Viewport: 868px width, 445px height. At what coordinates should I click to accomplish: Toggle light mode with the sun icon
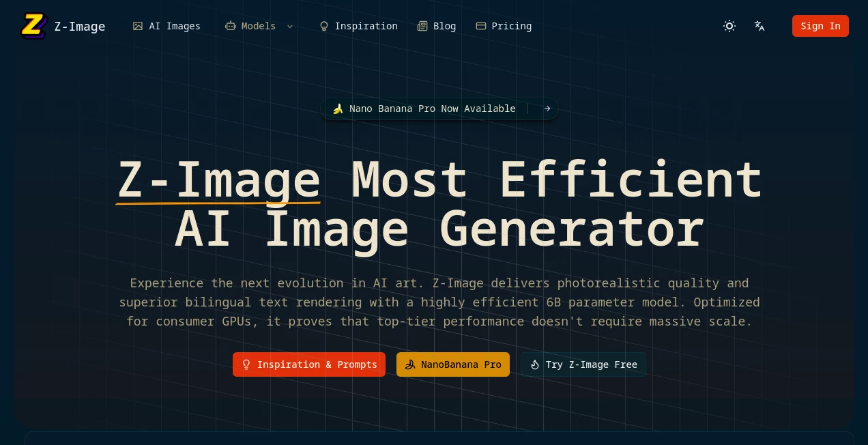[729, 26]
